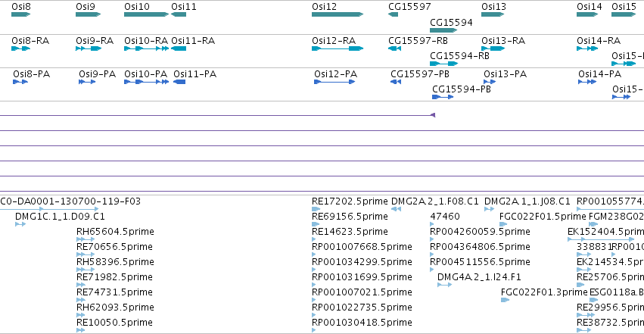
Task: Select the EK152404.5prime EST
Action: [x=602, y=239]
